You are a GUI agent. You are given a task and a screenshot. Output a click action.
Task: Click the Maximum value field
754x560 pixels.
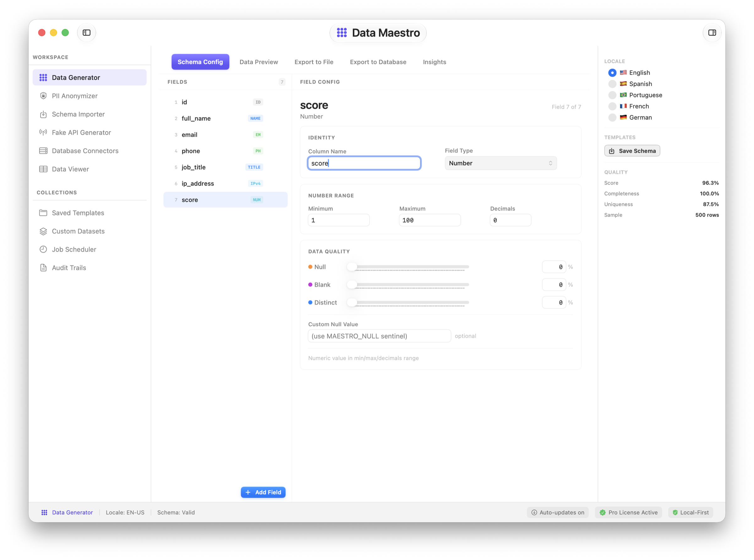click(x=429, y=220)
